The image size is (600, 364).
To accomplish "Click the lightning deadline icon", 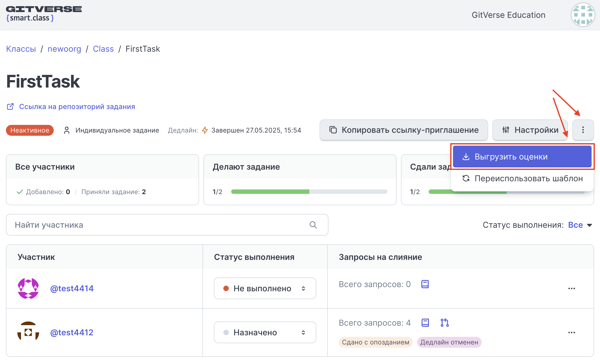I will pyautogui.click(x=205, y=130).
